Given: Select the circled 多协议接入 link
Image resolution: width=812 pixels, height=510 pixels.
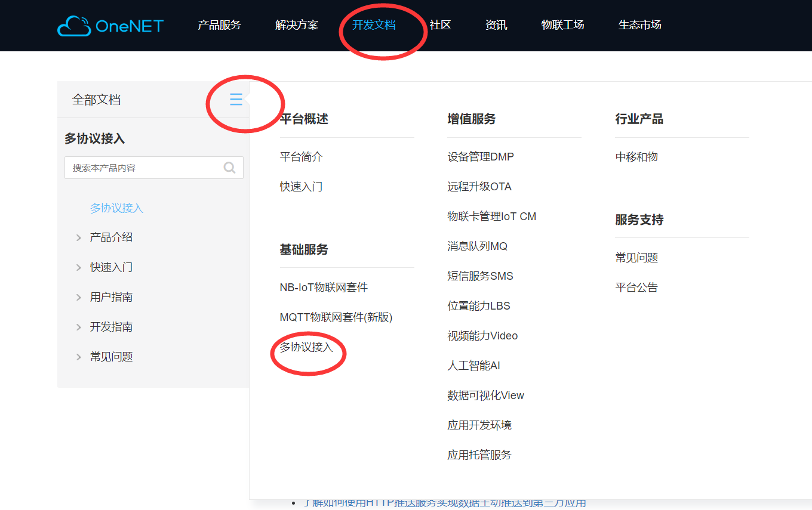Looking at the screenshot, I should tap(306, 346).
